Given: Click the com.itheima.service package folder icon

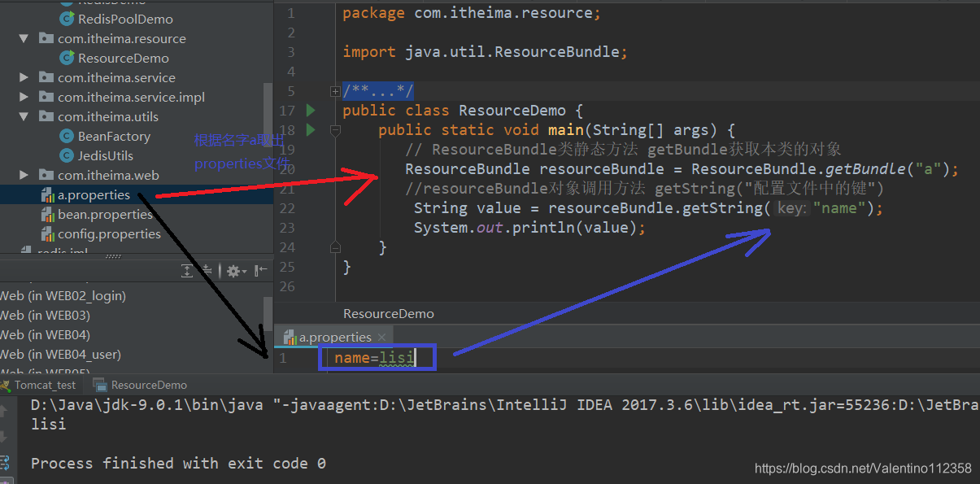Looking at the screenshot, I should coord(46,77).
